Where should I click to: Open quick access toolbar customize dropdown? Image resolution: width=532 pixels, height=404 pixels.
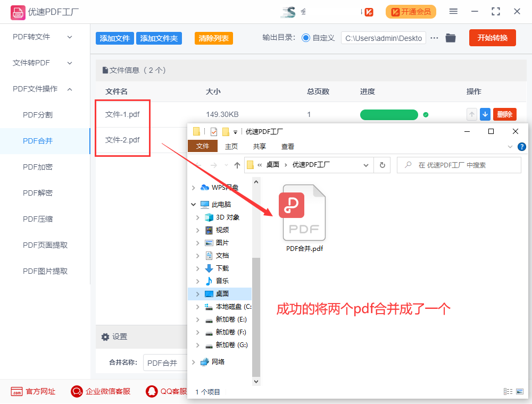235,132
